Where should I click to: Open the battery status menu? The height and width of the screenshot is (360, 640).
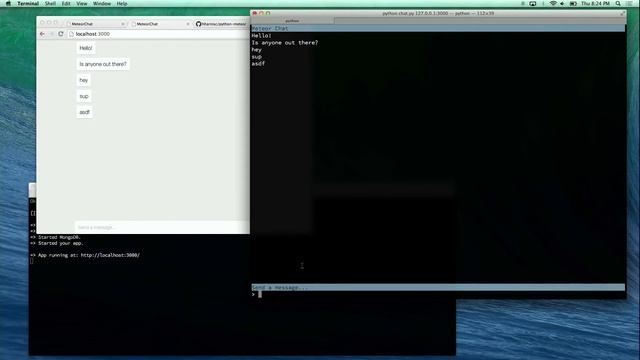point(573,3)
